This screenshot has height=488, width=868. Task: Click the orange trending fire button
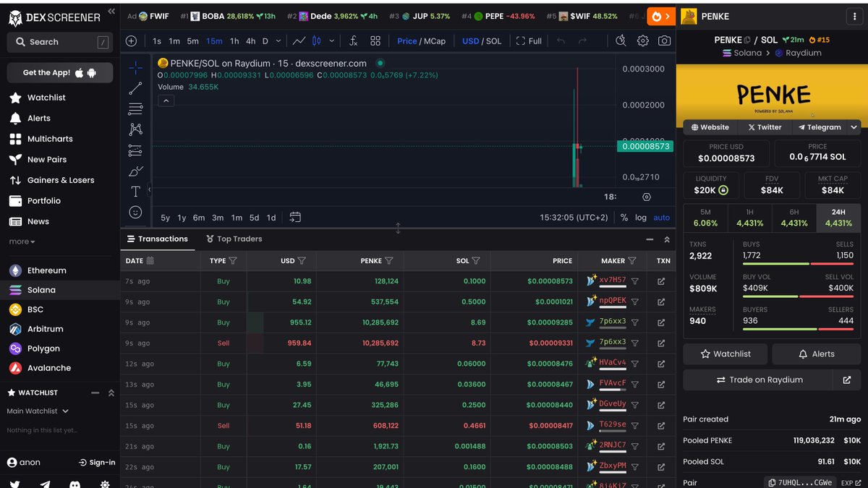click(x=660, y=16)
